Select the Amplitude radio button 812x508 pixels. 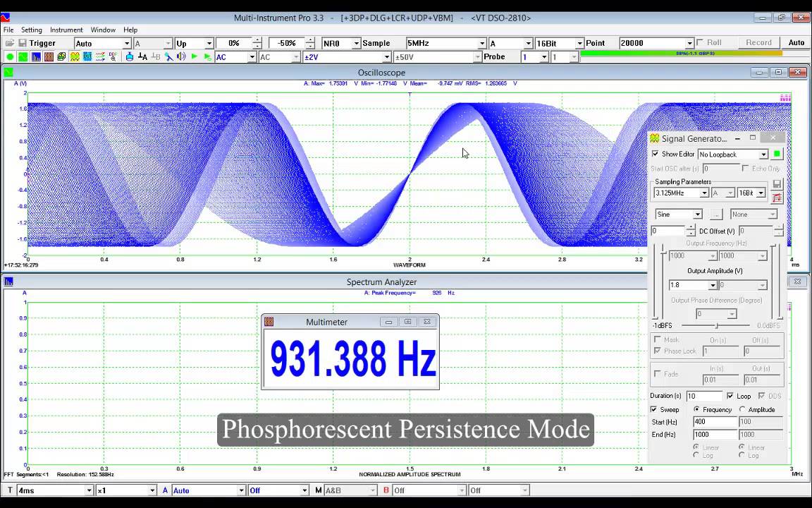(x=742, y=409)
